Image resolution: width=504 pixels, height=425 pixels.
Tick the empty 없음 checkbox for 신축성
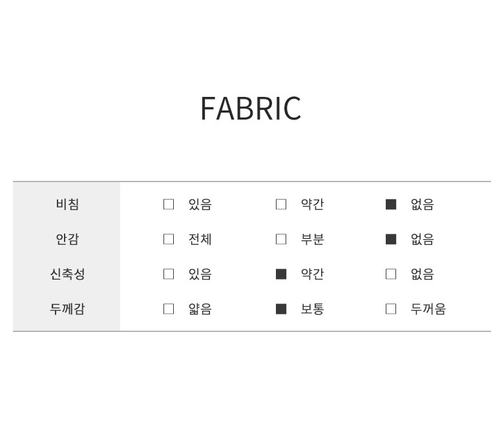[391, 274]
